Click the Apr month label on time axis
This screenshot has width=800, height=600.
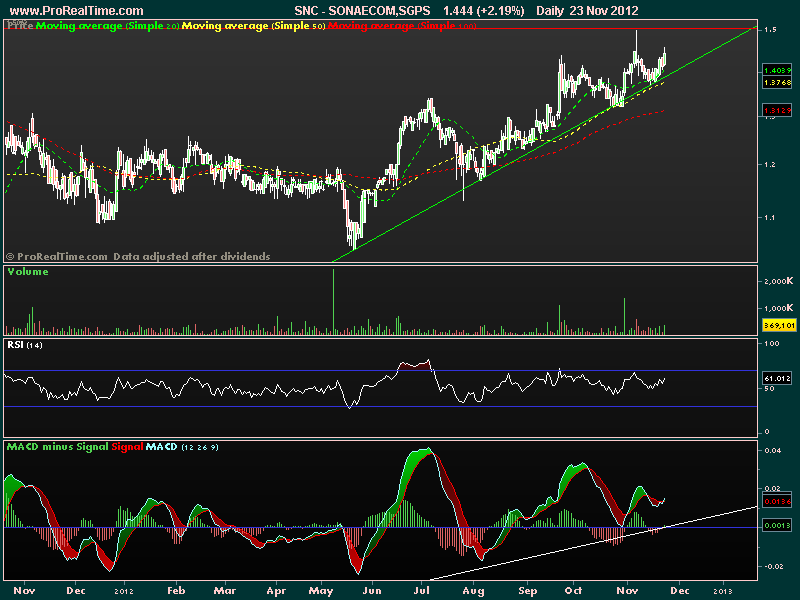[x=277, y=591]
